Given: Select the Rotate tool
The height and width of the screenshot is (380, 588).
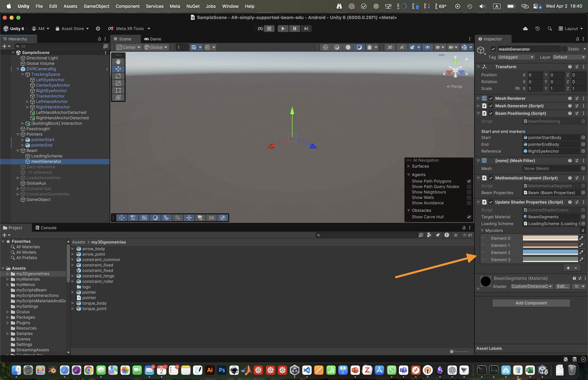Looking at the screenshot, I should pyautogui.click(x=118, y=76).
